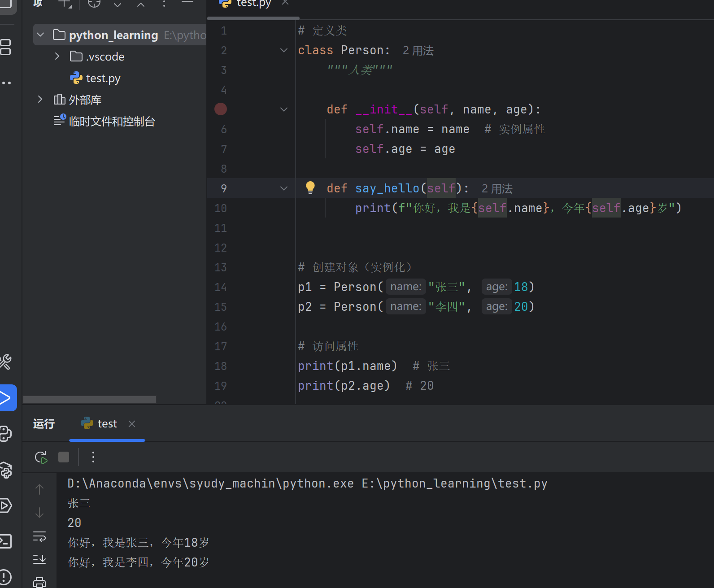This screenshot has width=714, height=588.
Task: Remove the breakpoint on line 5
Action: [x=221, y=109]
